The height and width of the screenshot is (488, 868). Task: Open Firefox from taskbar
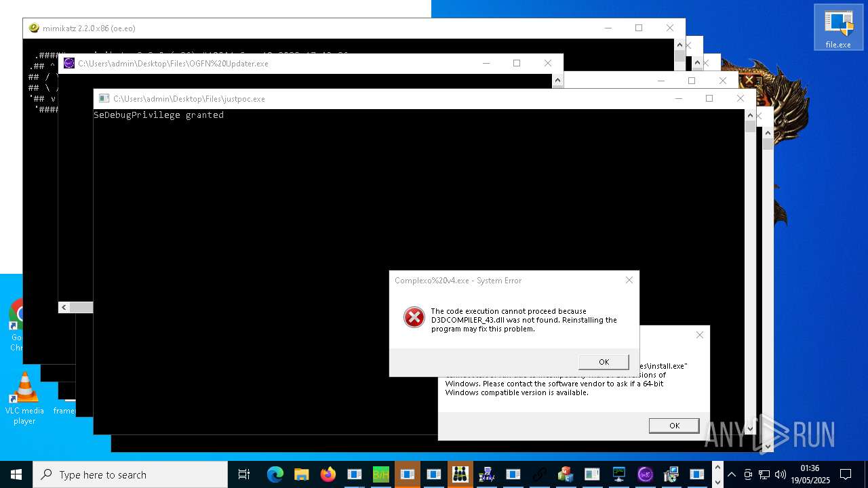[328, 474]
